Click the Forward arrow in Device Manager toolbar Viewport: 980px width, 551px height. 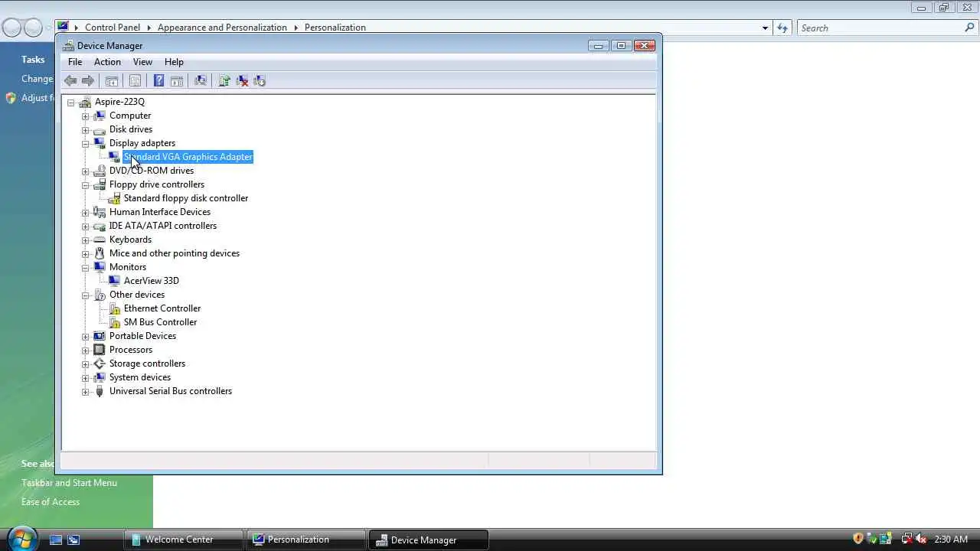click(x=88, y=80)
